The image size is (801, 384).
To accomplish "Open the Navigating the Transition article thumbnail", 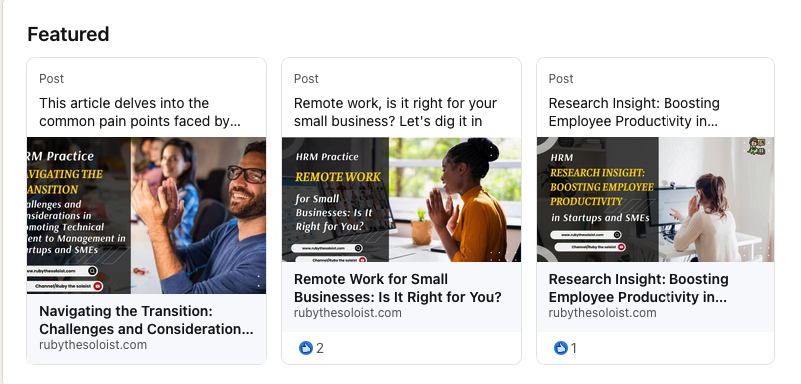I will [147, 215].
